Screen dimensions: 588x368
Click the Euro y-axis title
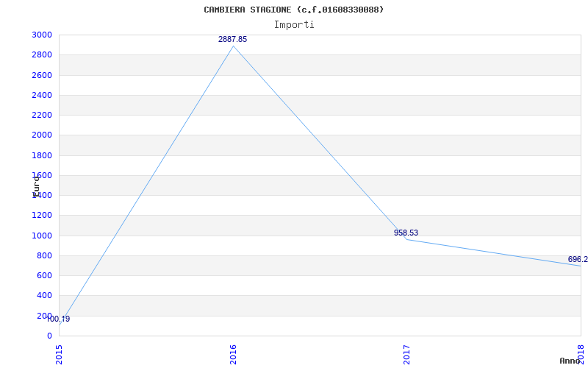[x=36, y=186]
